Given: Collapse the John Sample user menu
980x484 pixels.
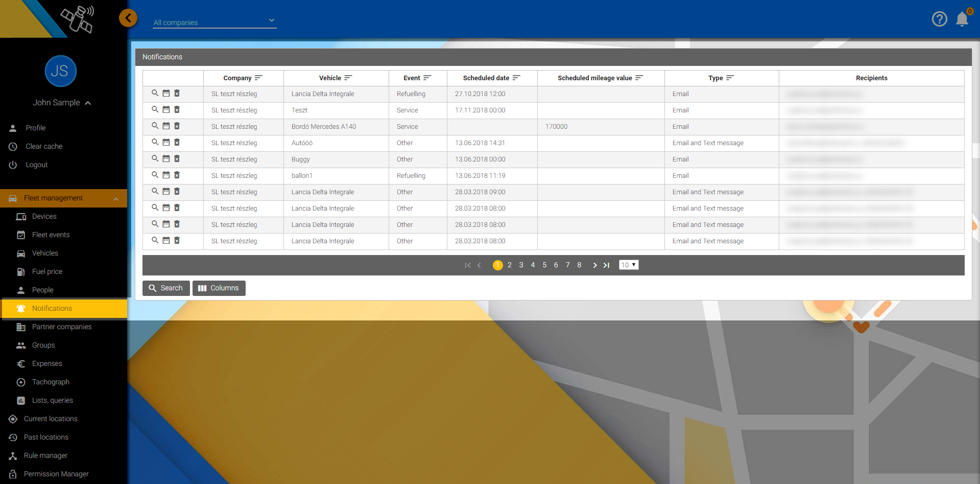Looking at the screenshot, I should click(88, 103).
